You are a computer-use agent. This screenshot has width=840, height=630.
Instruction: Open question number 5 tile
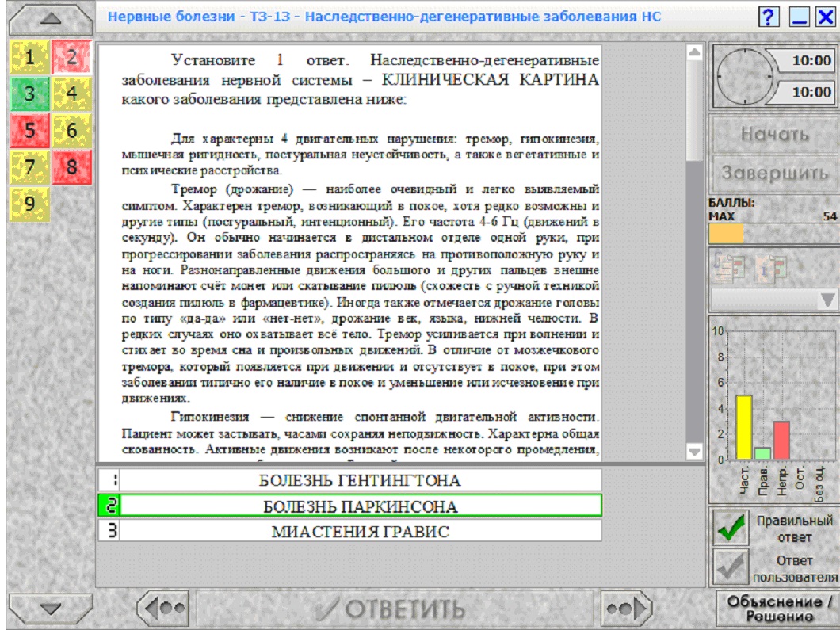coord(29,130)
